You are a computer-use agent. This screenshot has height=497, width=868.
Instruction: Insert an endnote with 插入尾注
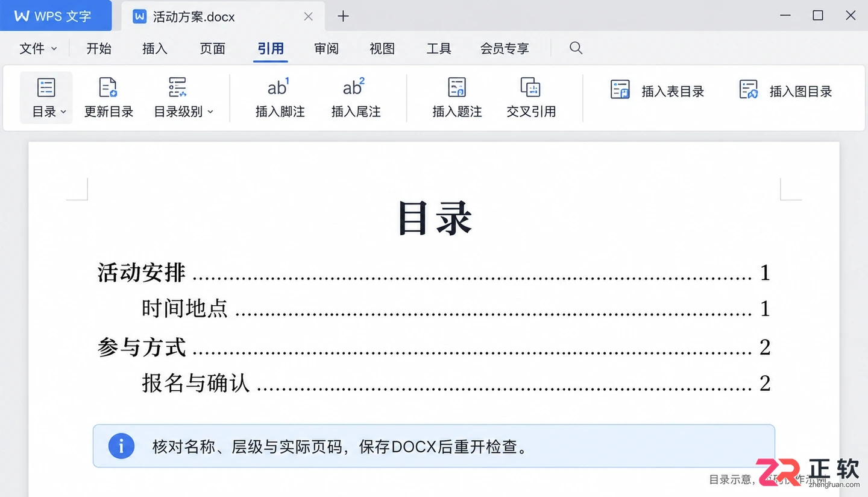[356, 98]
